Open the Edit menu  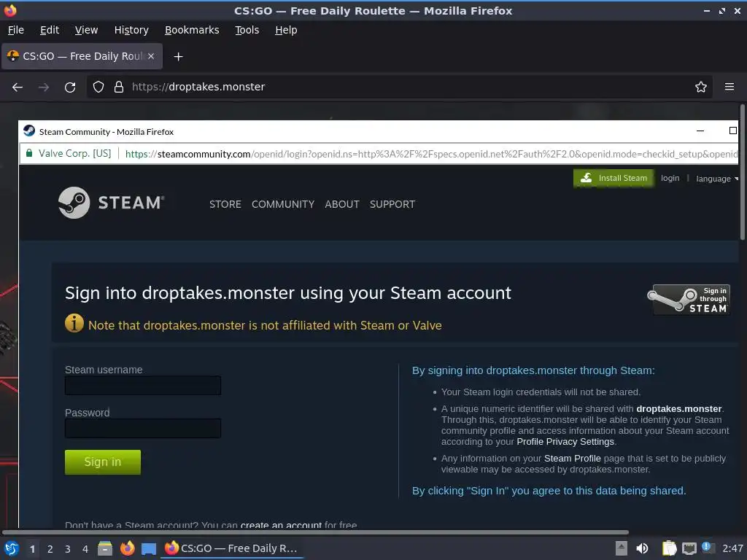coord(50,30)
